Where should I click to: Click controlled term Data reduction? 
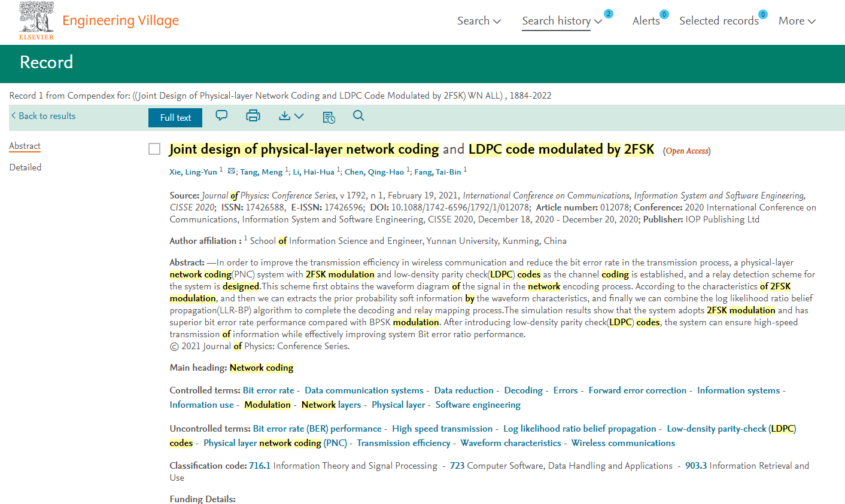(464, 390)
